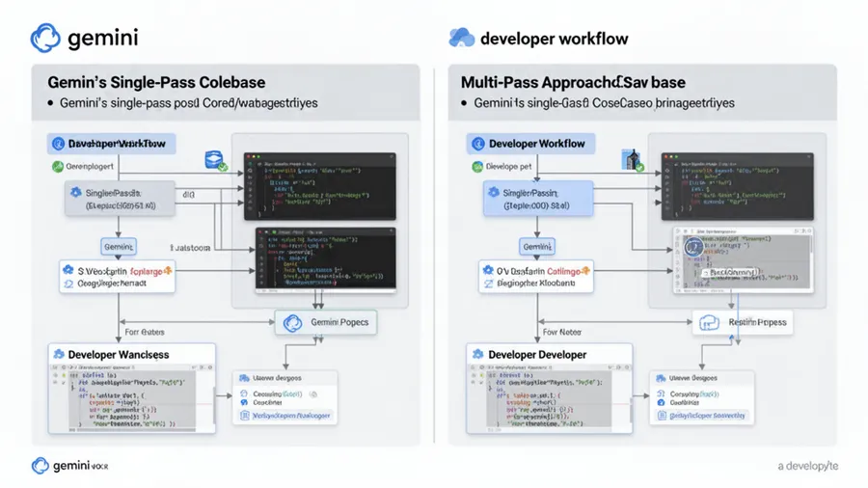Select the 'Developer Workflow' badge in Multi-Pass panel
Image resolution: width=868 pixels, height=488 pixels.
pos(530,144)
